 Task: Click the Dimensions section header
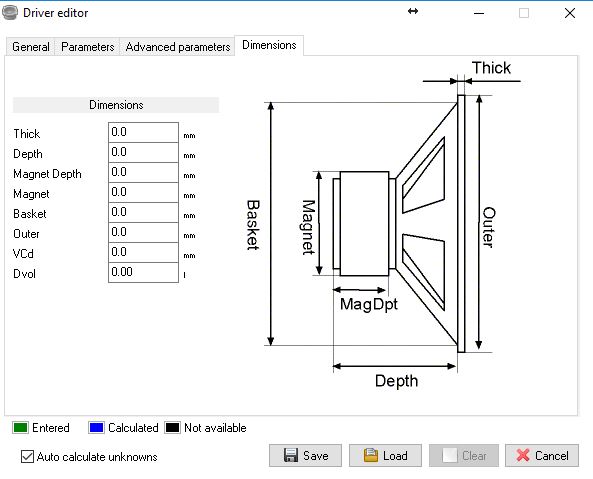pyautogui.click(x=116, y=105)
